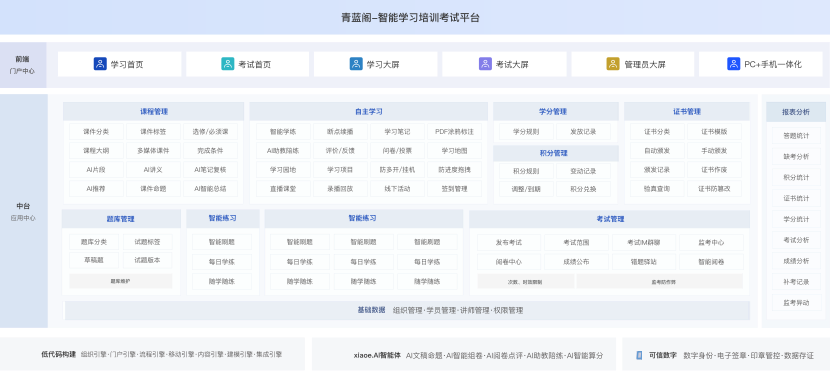Click the 智能阅卷 cell
The width and height of the screenshot is (830, 381).
tap(711, 261)
